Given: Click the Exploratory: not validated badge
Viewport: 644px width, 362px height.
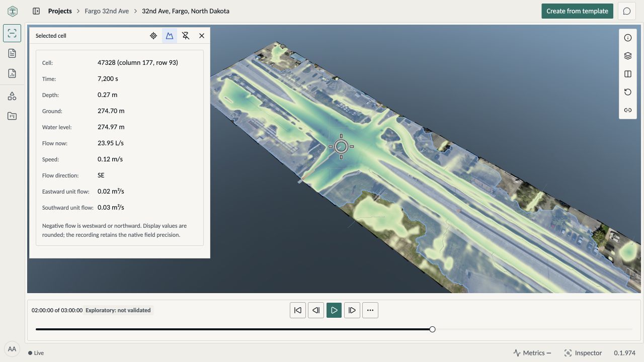Looking at the screenshot, I should click(x=118, y=310).
